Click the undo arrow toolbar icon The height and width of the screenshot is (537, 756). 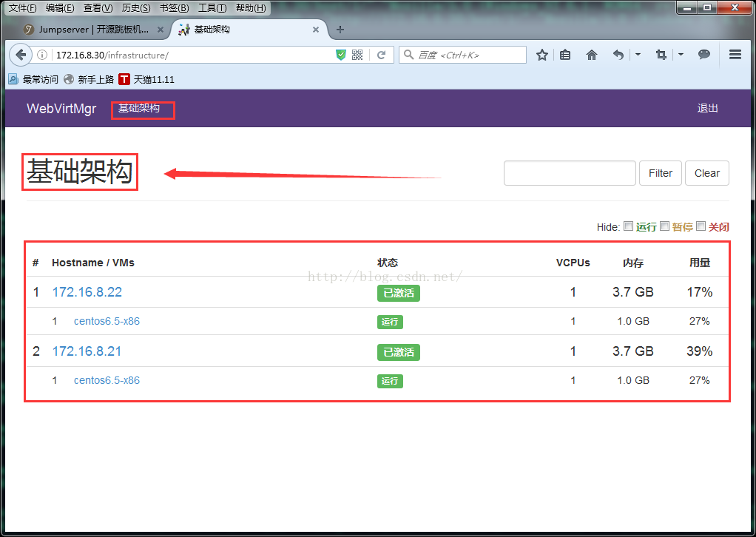pos(618,55)
